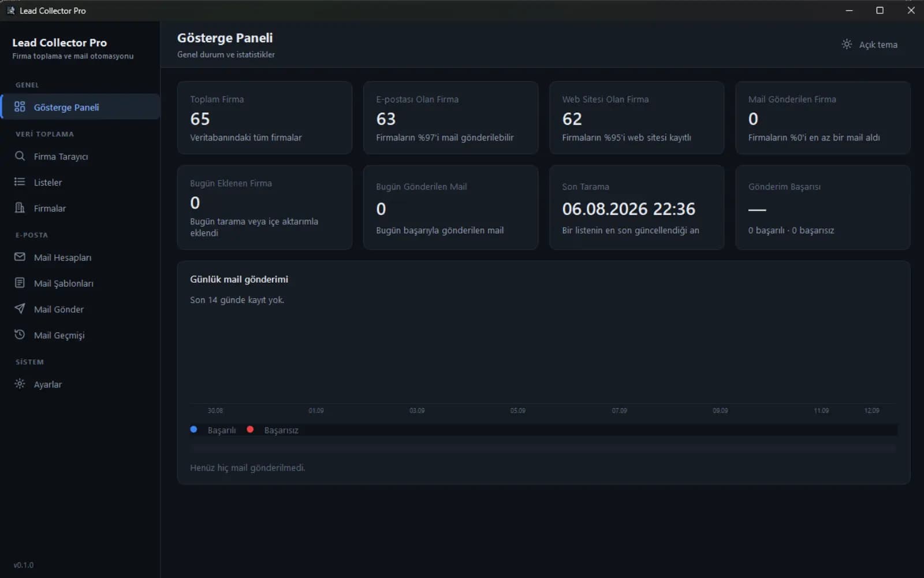Click the Gösterge Paneli grid icon
The width and height of the screenshot is (924, 578).
click(20, 107)
